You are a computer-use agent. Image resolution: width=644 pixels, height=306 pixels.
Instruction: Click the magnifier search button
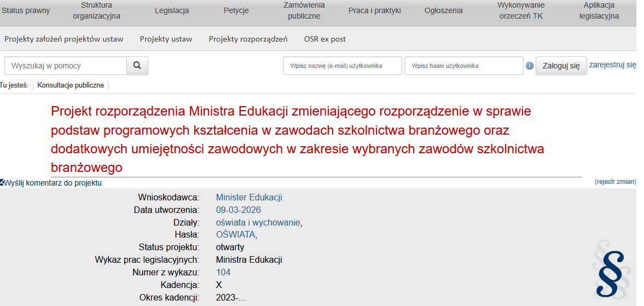137,66
